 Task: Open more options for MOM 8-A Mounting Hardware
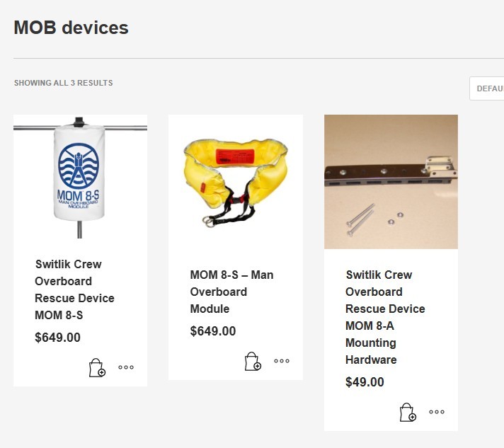click(437, 412)
